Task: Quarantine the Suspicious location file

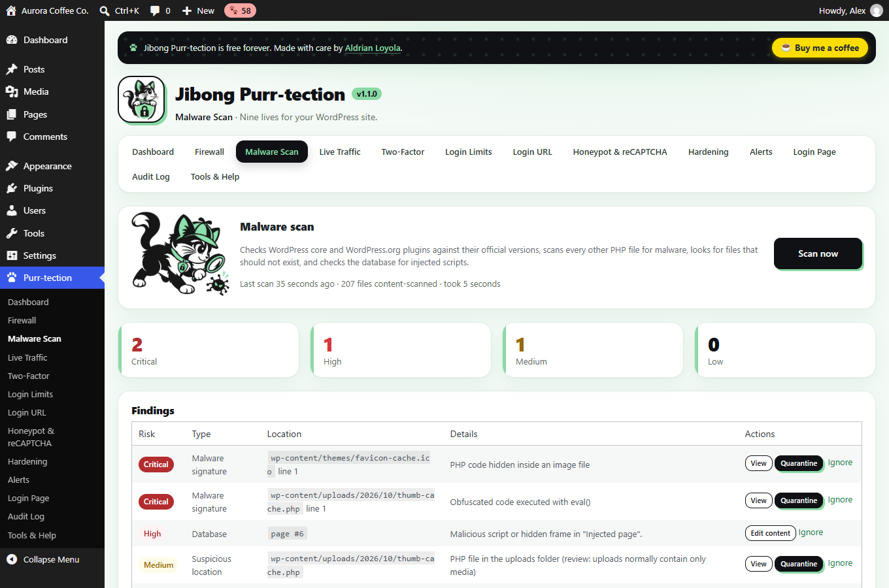Action: tap(799, 564)
